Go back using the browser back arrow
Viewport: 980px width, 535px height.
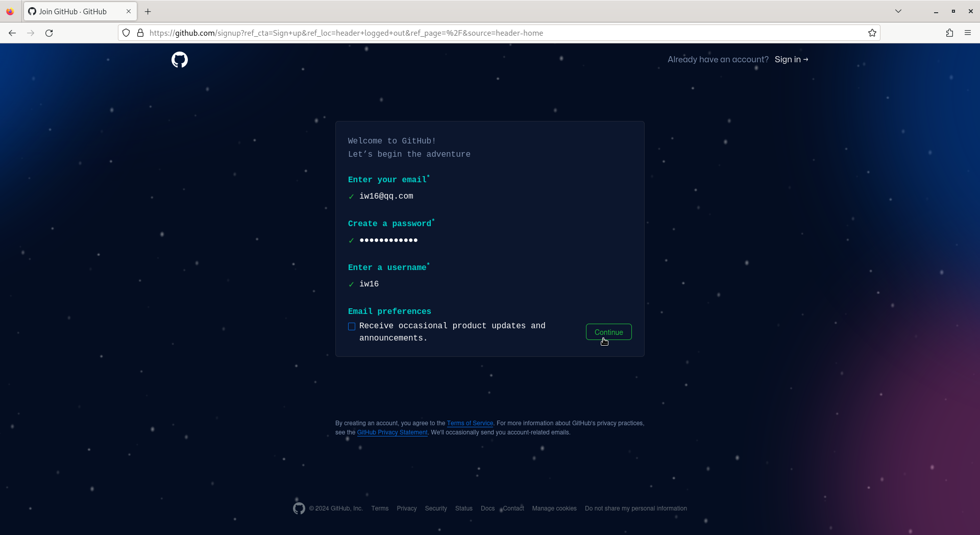click(x=12, y=33)
